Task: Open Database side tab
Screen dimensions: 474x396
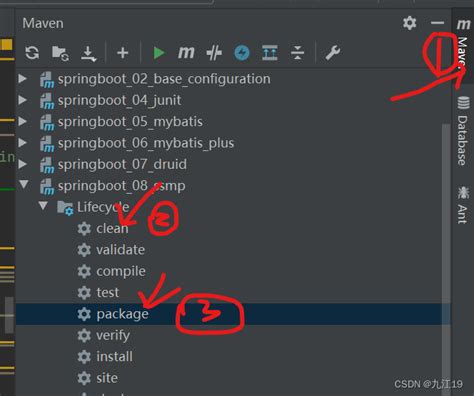Action: click(x=463, y=131)
